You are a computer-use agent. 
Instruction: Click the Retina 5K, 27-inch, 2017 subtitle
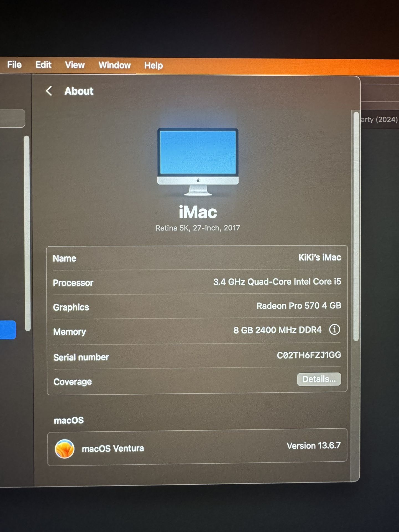coord(198,228)
